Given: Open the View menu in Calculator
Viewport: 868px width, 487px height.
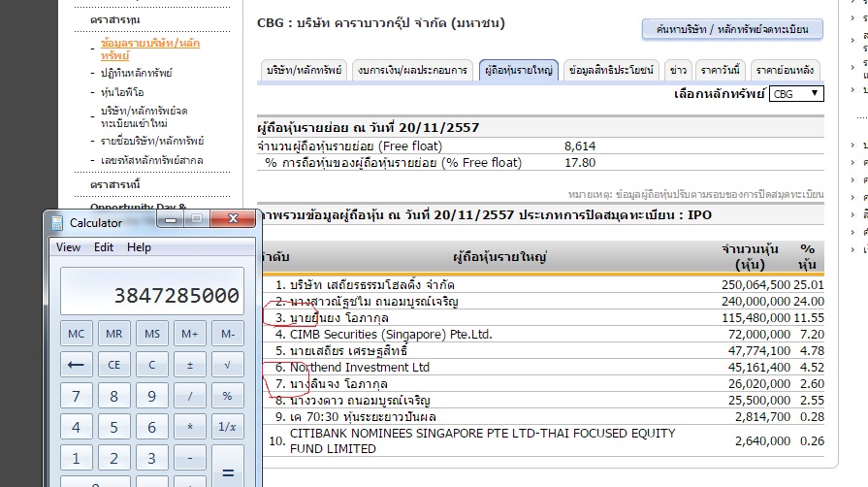Looking at the screenshot, I should [68, 247].
